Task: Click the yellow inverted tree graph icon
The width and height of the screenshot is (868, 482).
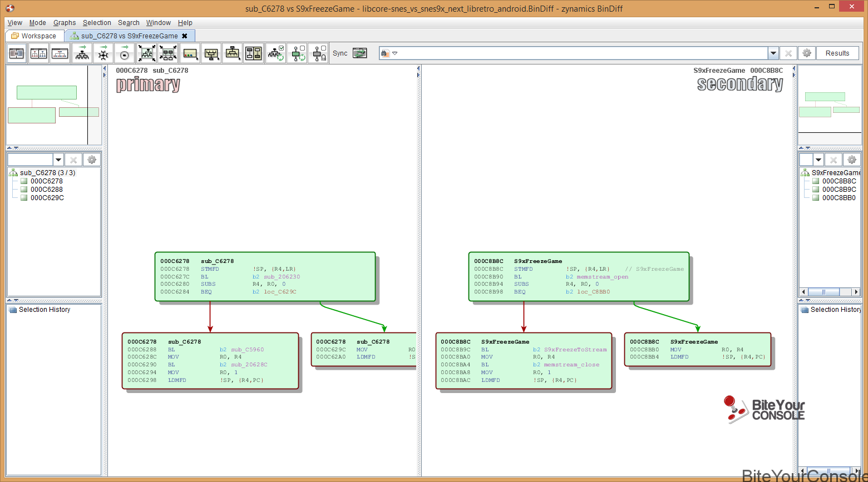Action: click(x=211, y=53)
